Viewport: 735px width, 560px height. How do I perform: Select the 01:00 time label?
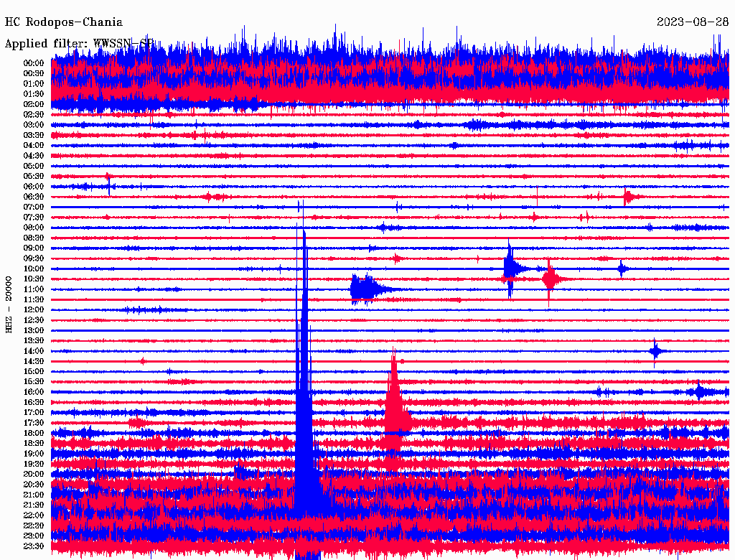tap(34, 83)
